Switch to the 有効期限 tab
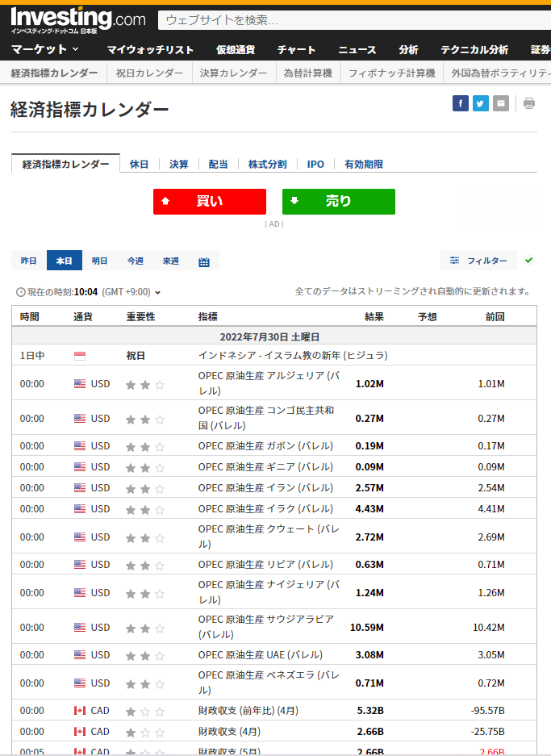 (x=364, y=165)
